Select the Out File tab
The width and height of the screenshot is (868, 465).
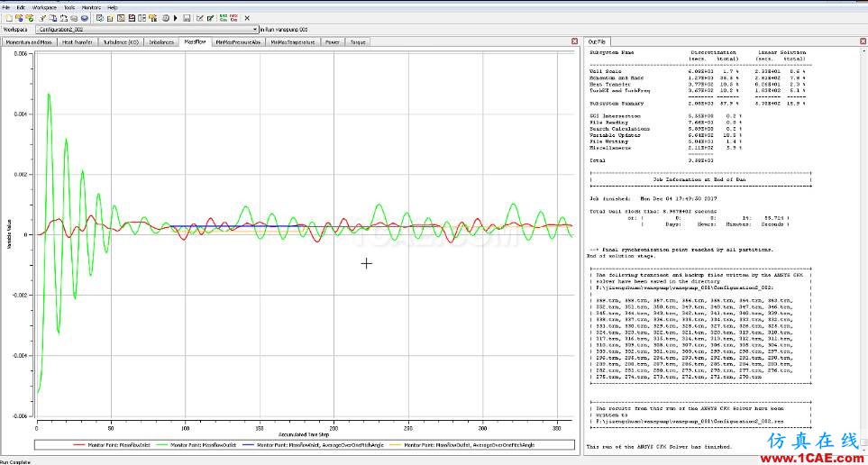597,42
